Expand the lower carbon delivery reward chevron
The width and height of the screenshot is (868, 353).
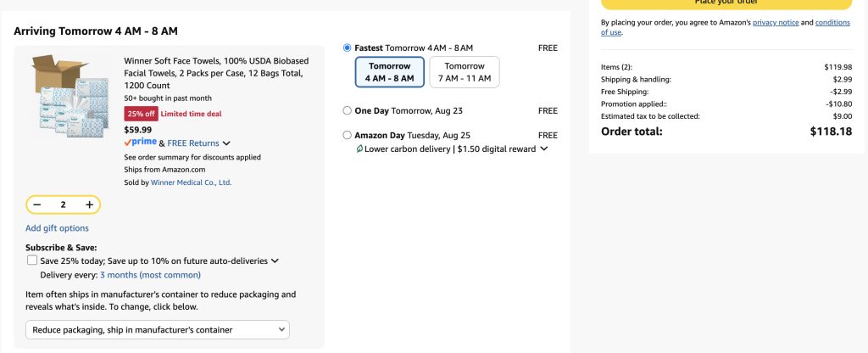pyautogui.click(x=543, y=148)
